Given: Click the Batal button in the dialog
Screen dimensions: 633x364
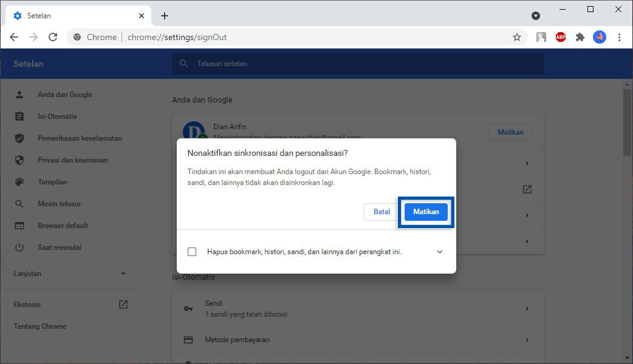Looking at the screenshot, I should click(382, 212).
